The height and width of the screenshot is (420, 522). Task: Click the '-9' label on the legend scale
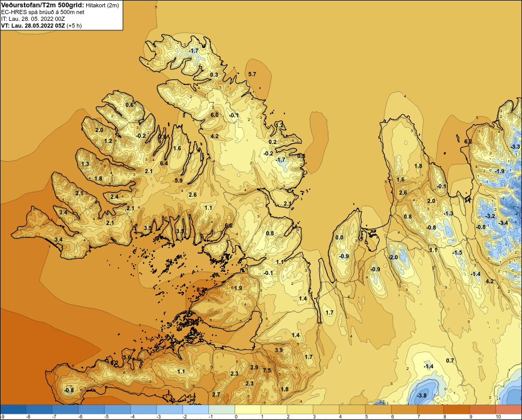click(x=2, y=417)
